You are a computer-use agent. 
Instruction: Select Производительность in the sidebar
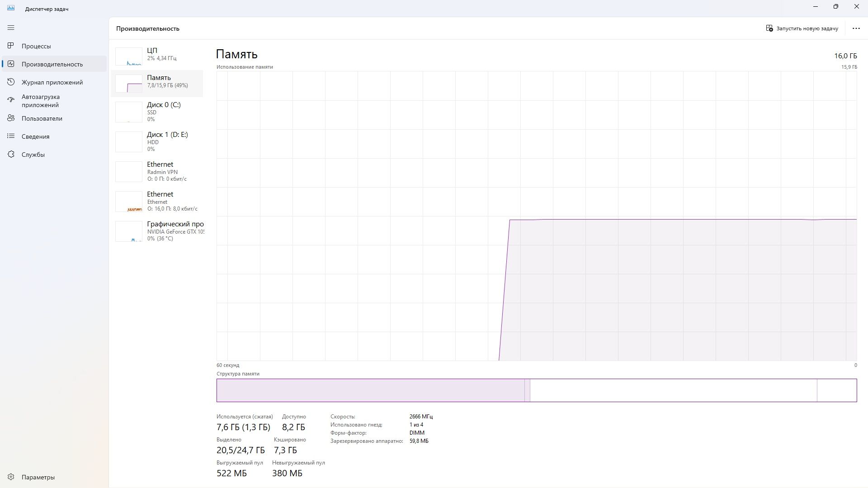(54, 64)
